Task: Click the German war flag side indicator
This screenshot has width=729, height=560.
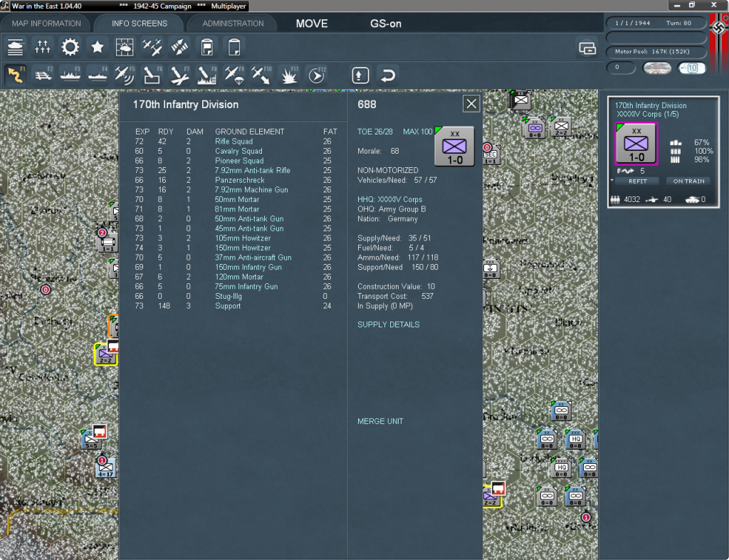Action: [719, 43]
